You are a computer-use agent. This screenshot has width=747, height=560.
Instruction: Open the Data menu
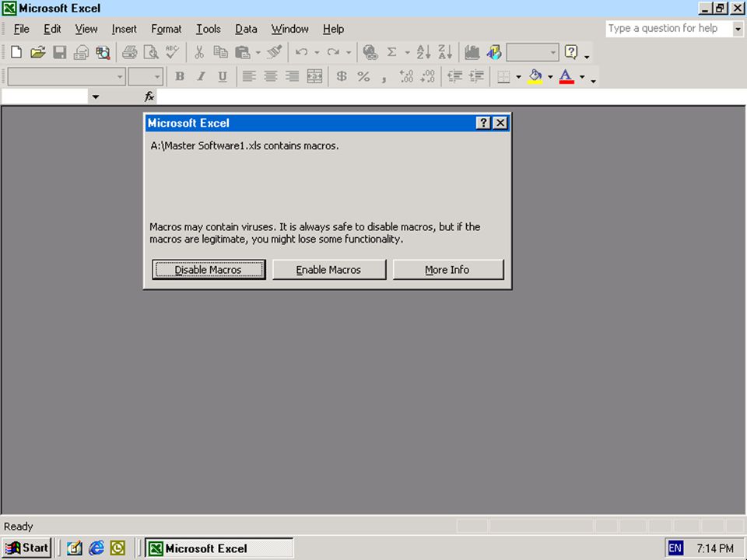click(x=246, y=29)
